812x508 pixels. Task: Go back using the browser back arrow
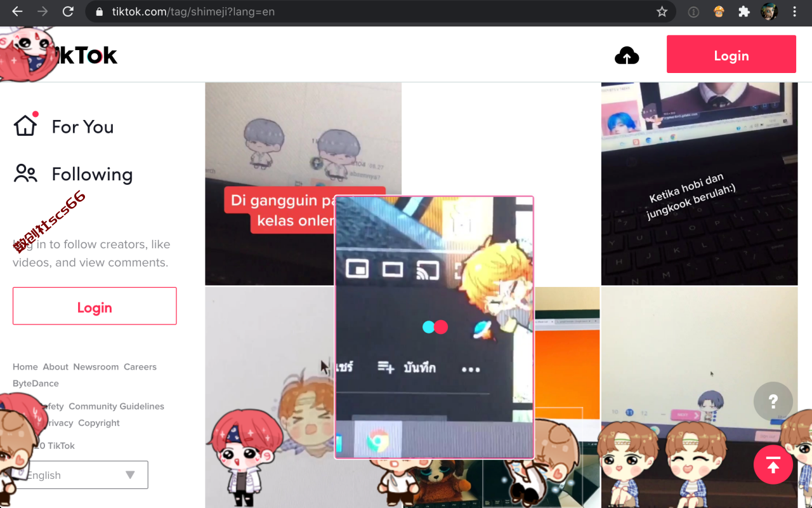[17, 11]
